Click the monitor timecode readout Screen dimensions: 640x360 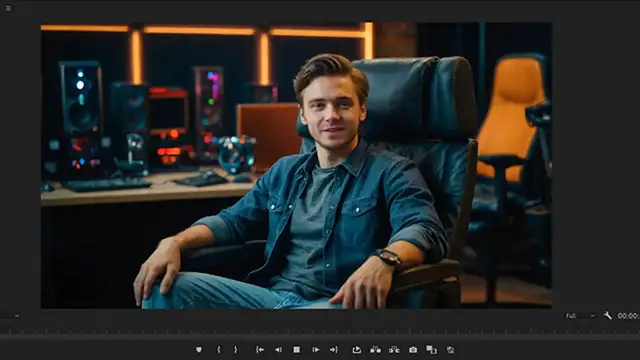point(629,316)
